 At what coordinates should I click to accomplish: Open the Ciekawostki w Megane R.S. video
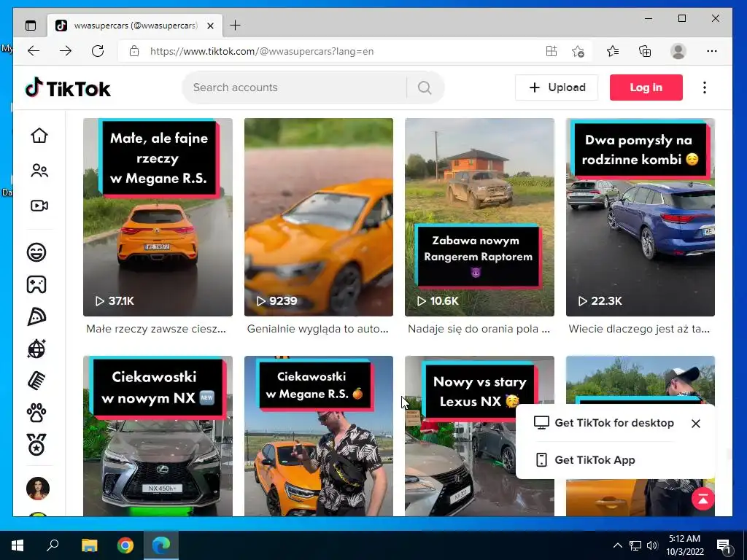[x=319, y=436]
